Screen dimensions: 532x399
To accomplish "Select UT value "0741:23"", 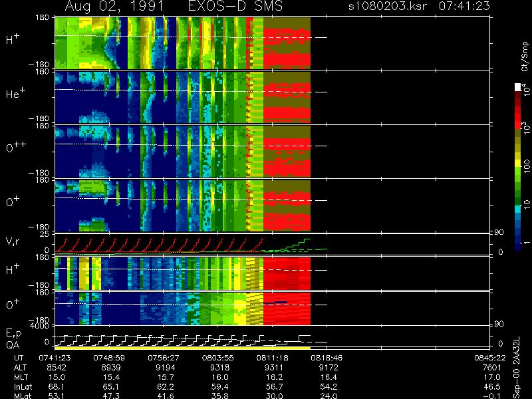I will coord(55,358).
